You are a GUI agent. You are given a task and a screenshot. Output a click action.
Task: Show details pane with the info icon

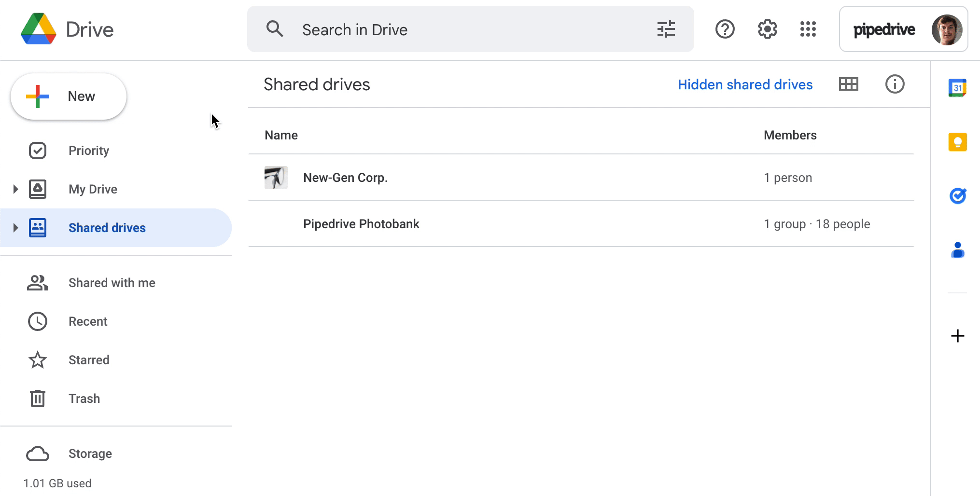tap(895, 84)
